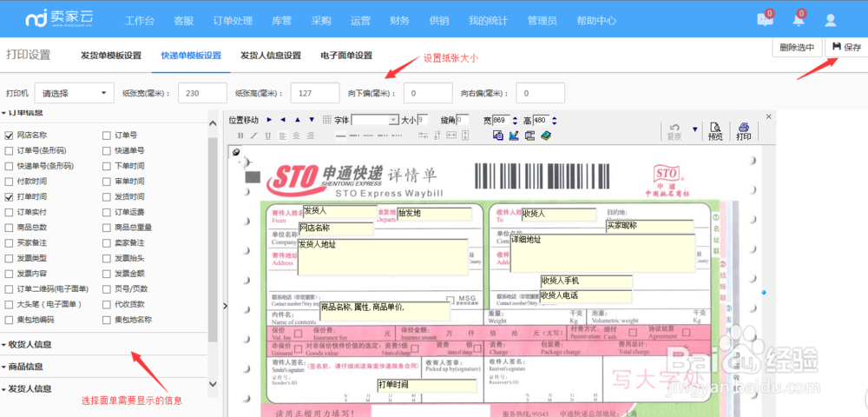This screenshot has width=868, height=417.
Task: Open 工作台 in top navigation
Action: 140,21
